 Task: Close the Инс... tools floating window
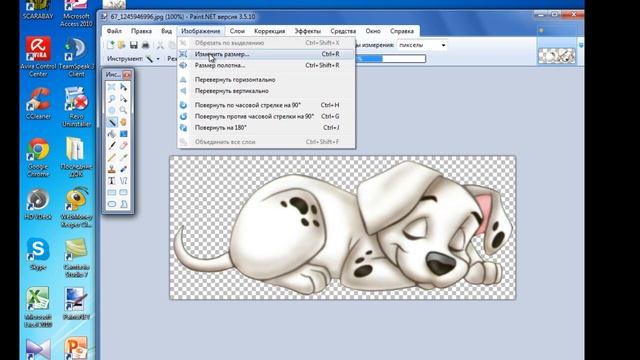(127, 75)
